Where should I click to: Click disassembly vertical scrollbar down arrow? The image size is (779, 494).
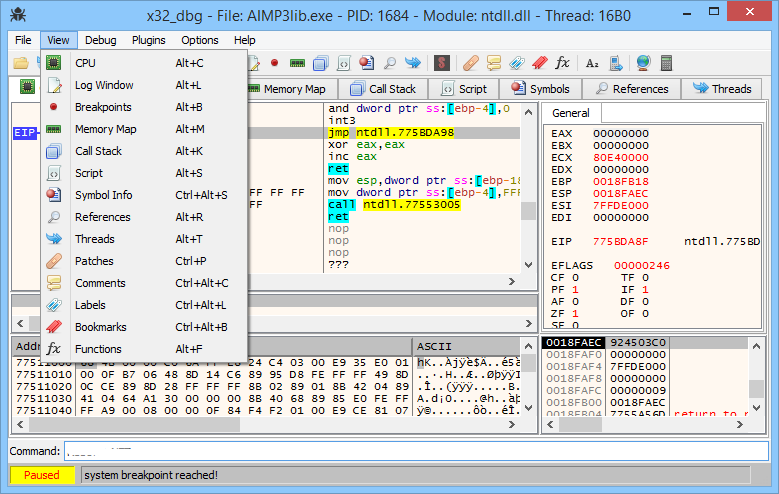pyautogui.click(x=529, y=265)
